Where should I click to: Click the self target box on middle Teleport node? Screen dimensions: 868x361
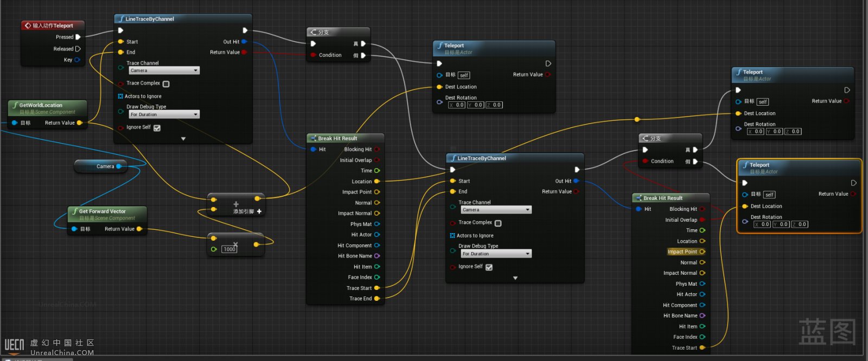point(464,75)
